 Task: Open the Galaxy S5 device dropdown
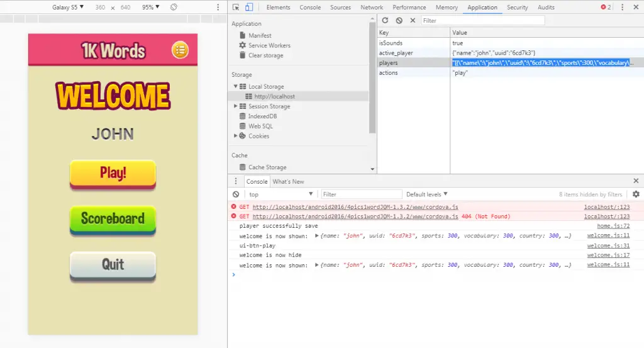point(68,7)
